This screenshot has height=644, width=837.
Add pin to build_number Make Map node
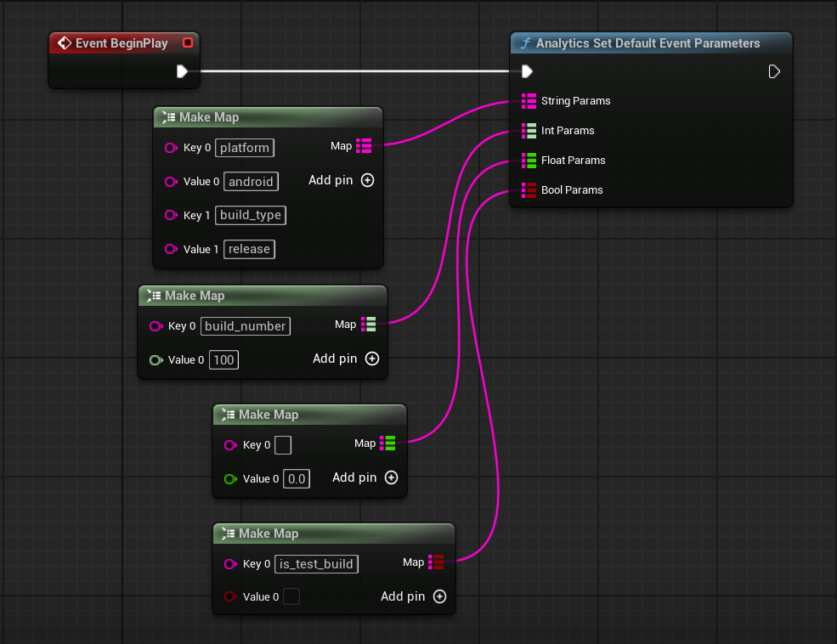[x=371, y=359]
